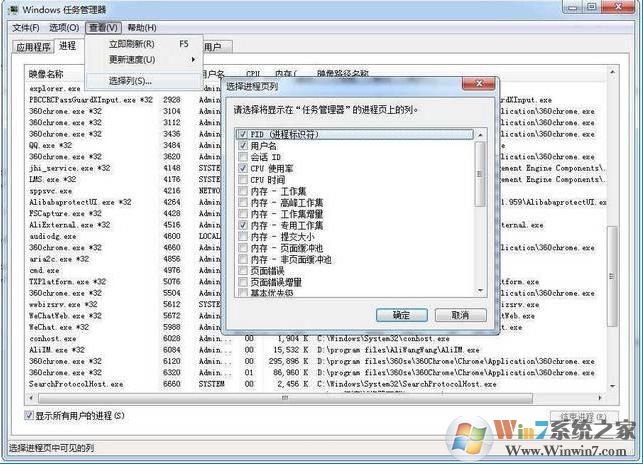The height and width of the screenshot is (465, 643).
Task: Select the WeChat.exe *32 process
Action: [59, 327]
